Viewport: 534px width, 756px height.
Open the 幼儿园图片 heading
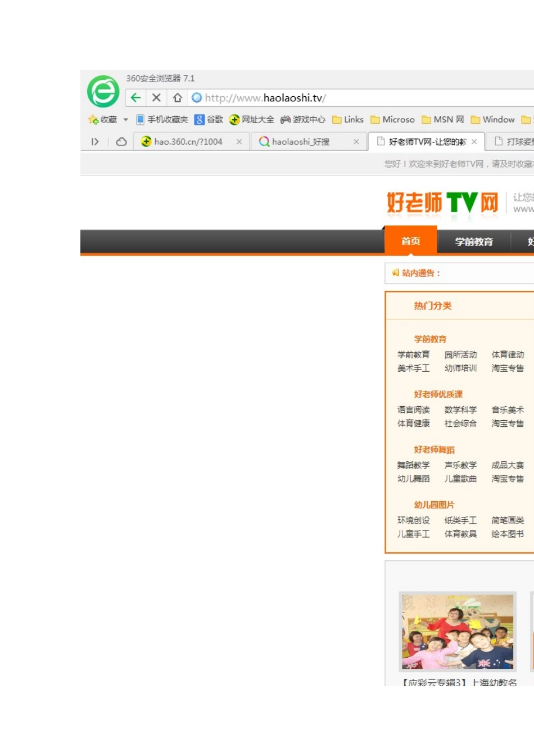tap(434, 505)
